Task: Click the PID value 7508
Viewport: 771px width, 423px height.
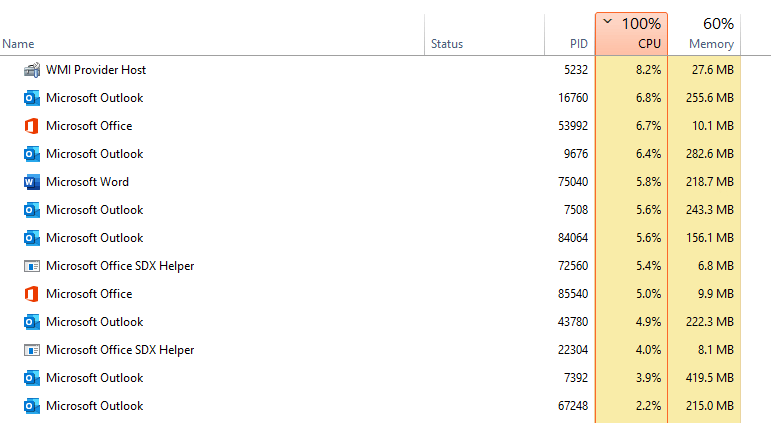Action: click(576, 210)
